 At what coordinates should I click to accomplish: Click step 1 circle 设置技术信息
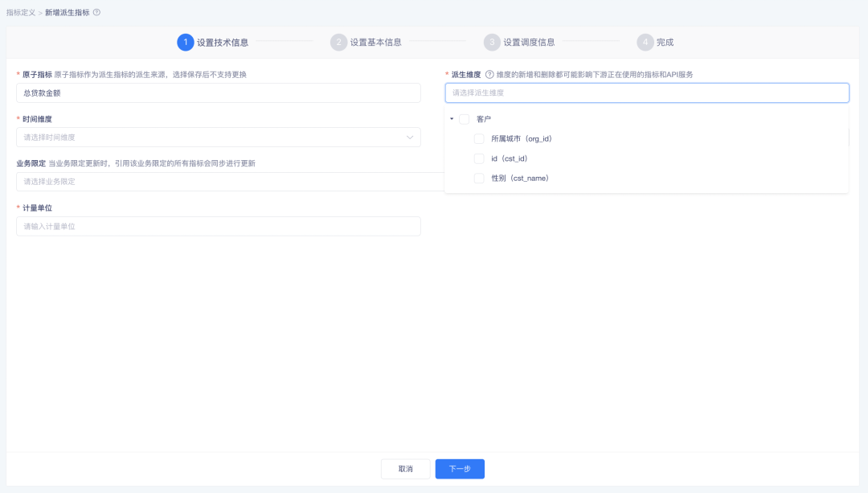pos(186,43)
